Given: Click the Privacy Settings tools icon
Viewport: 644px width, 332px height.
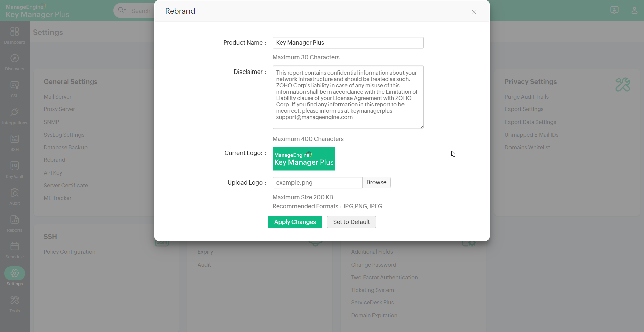Looking at the screenshot, I should 623,85.
